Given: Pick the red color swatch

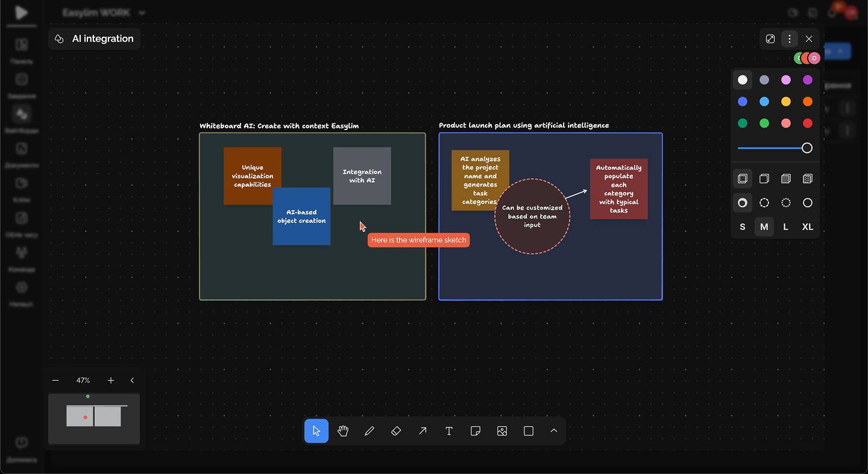Looking at the screenshot, I should click(x=808, y=123).
